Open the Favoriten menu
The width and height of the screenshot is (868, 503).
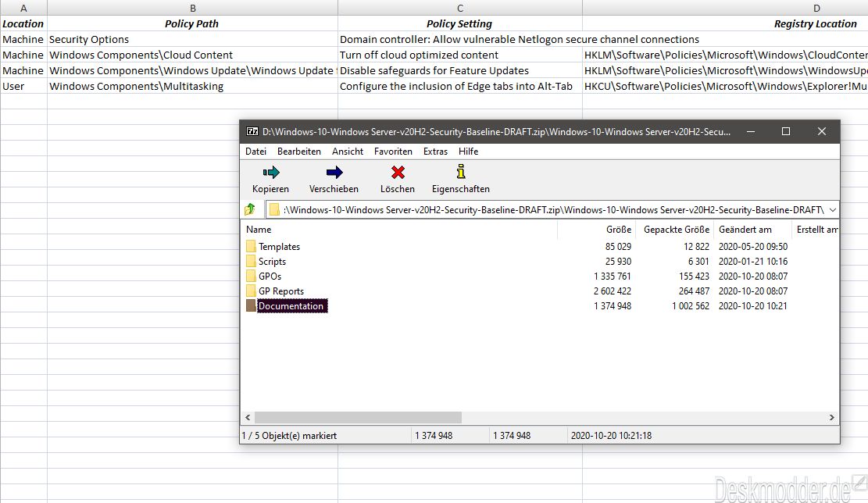coord(393,152)
